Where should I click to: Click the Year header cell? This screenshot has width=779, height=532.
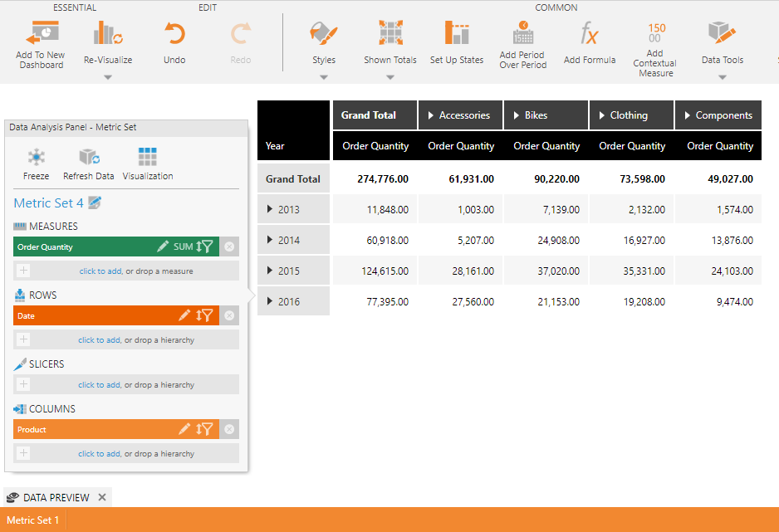[x=293, y=130]
